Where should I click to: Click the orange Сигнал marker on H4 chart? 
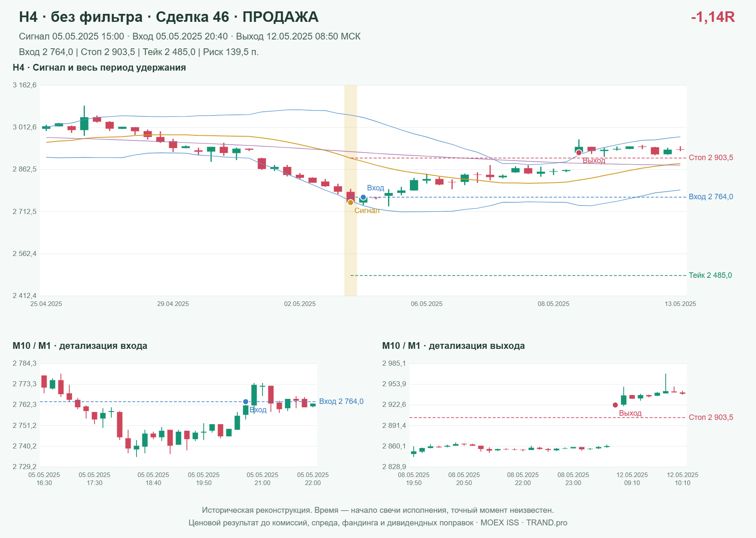[351, 203]
